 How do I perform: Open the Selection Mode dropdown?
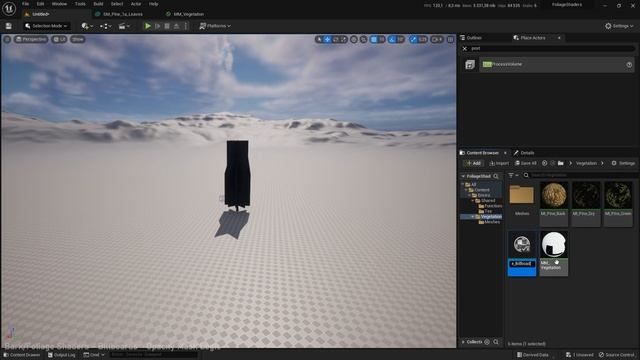tap(46, 26)
